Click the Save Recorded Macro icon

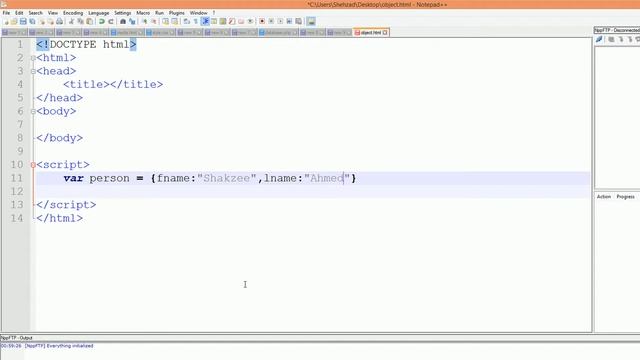point(298,21)
